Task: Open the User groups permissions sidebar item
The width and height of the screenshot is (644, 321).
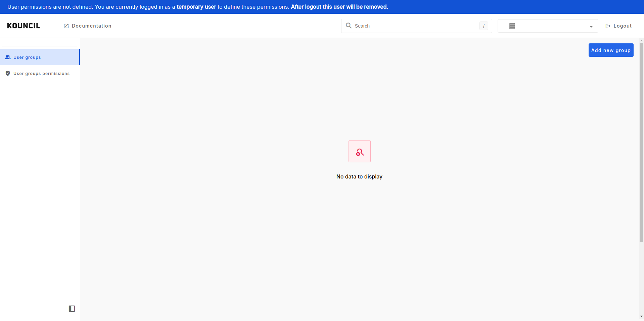Action: (x=41, y=74)
